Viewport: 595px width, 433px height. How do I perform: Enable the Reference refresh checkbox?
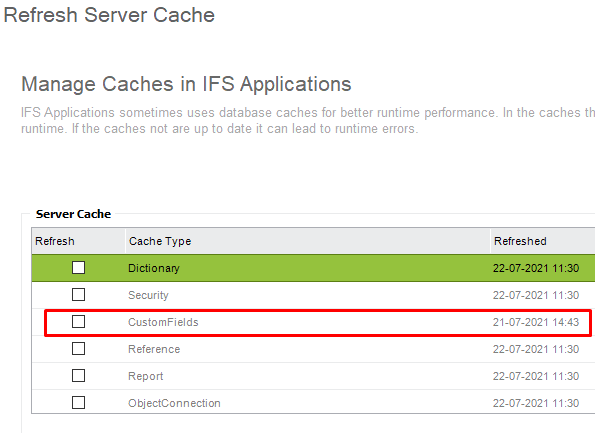tap(79, 348)
